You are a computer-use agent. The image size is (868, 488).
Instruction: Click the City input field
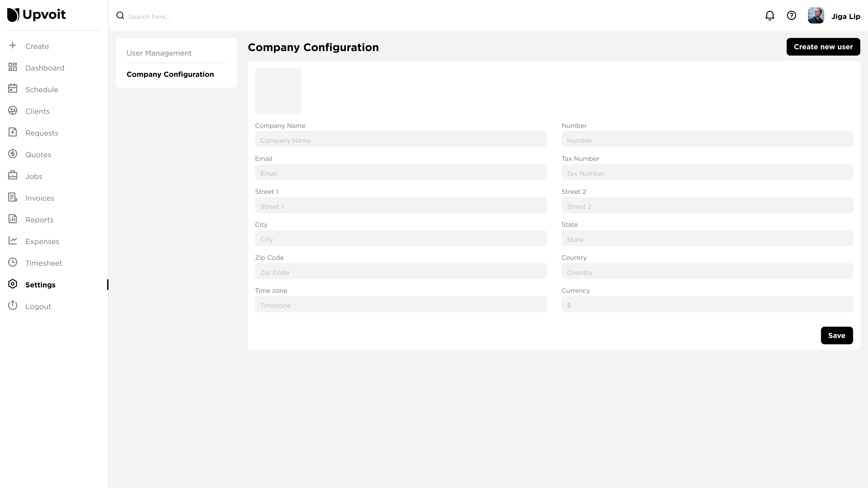point(401,238)
